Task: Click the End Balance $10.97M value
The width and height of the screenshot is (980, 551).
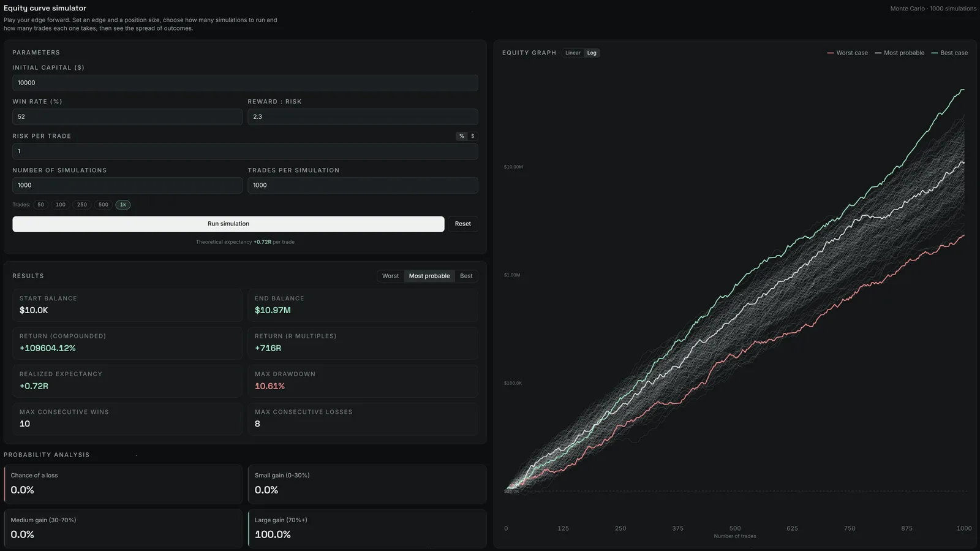Action: [273, 310]
